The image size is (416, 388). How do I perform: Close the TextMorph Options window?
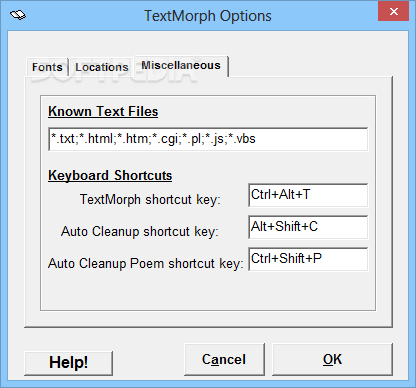pyautogui.click(x=394, y=12)
